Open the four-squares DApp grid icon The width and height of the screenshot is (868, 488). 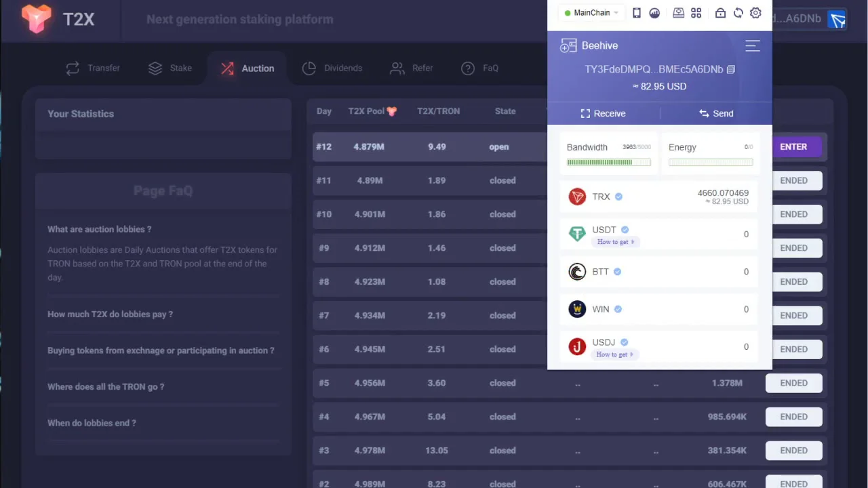(696, 13)
